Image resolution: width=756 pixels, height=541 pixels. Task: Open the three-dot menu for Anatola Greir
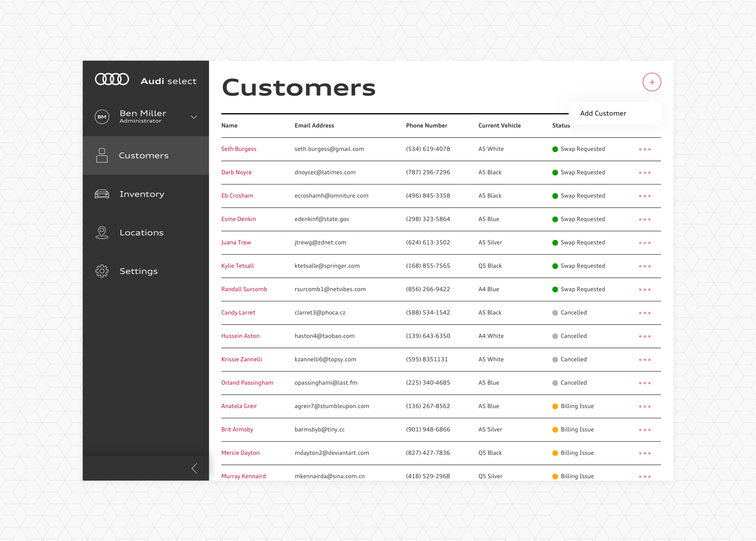(645, 406)
